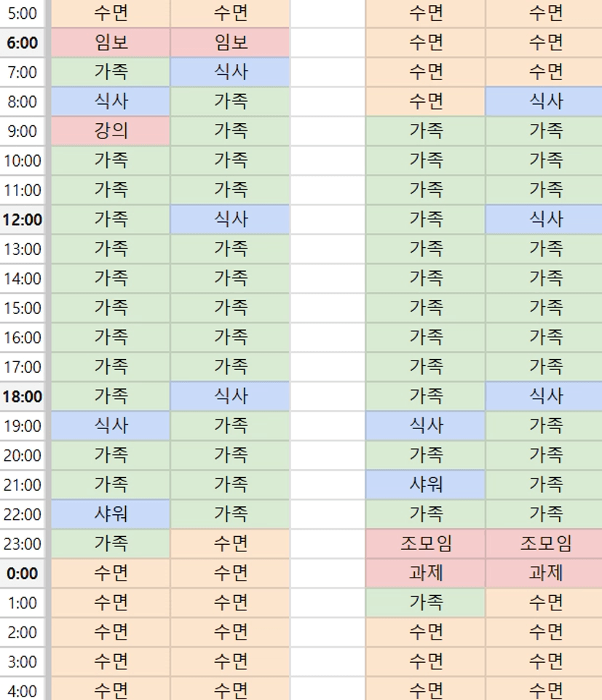The height and width of the screenshot is (700, 602).
Task: Click the 조모임 cell in the third activity column
Action: click(425, 543)
